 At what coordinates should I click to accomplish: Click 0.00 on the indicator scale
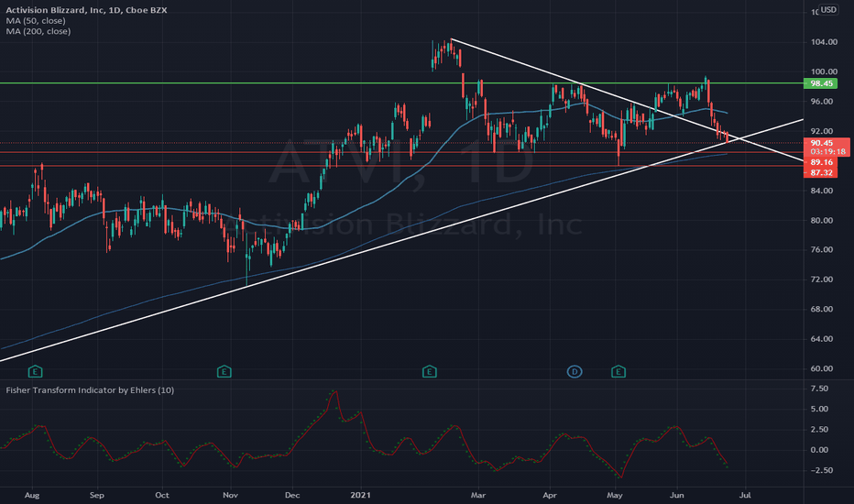click(820, 450)
